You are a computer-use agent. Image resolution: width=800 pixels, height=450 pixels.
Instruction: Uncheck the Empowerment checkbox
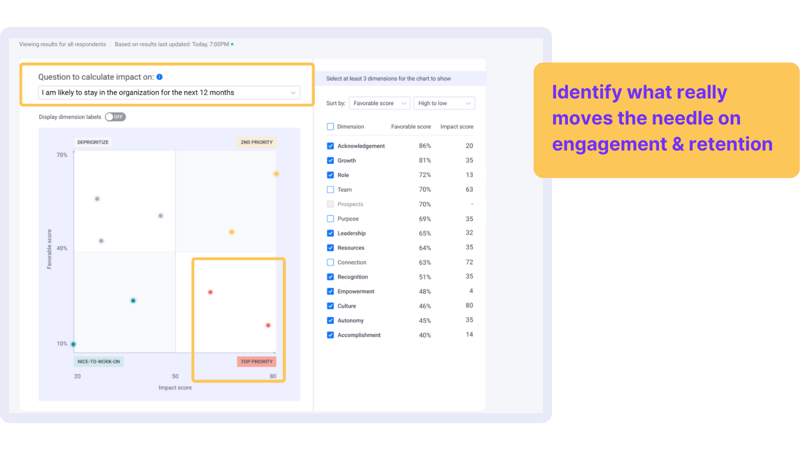pos(330,291)
